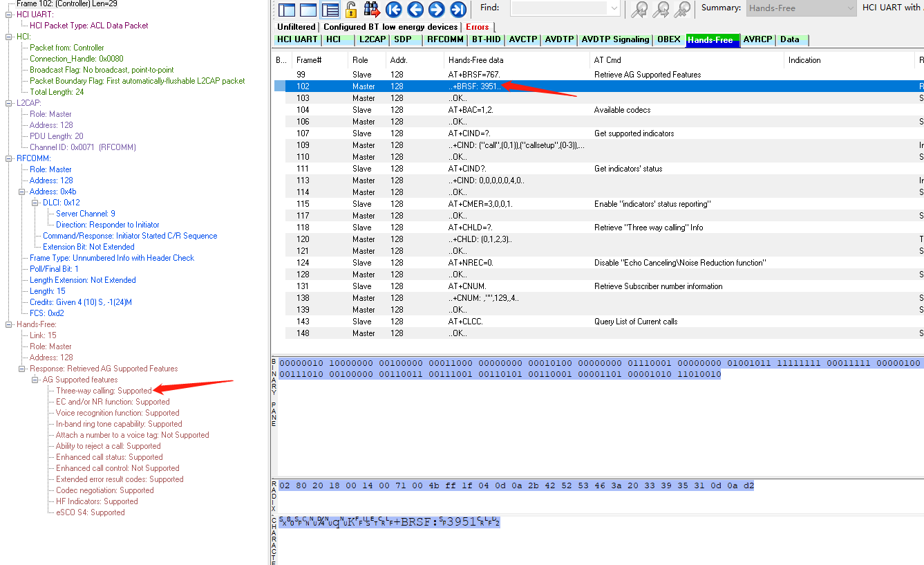The height and width of the screenshot is (565, 924).
Task: Select frame 118 row with AT+CHLD=?
Action: 598,228
